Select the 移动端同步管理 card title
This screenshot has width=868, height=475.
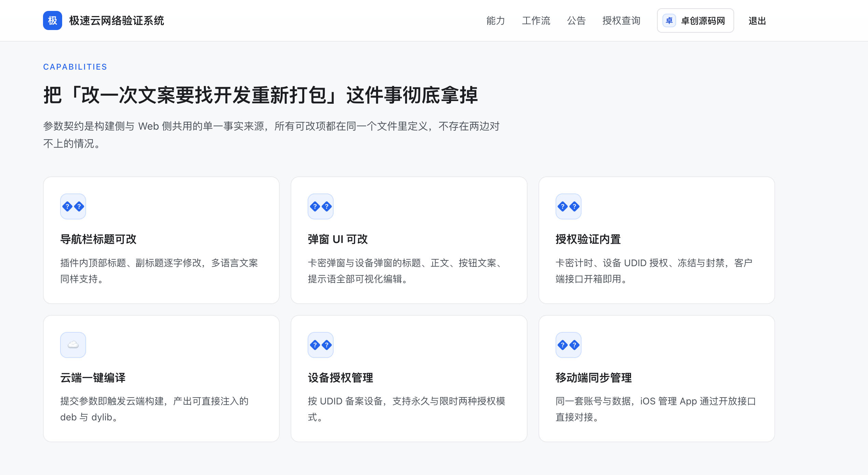pos(594,378)
